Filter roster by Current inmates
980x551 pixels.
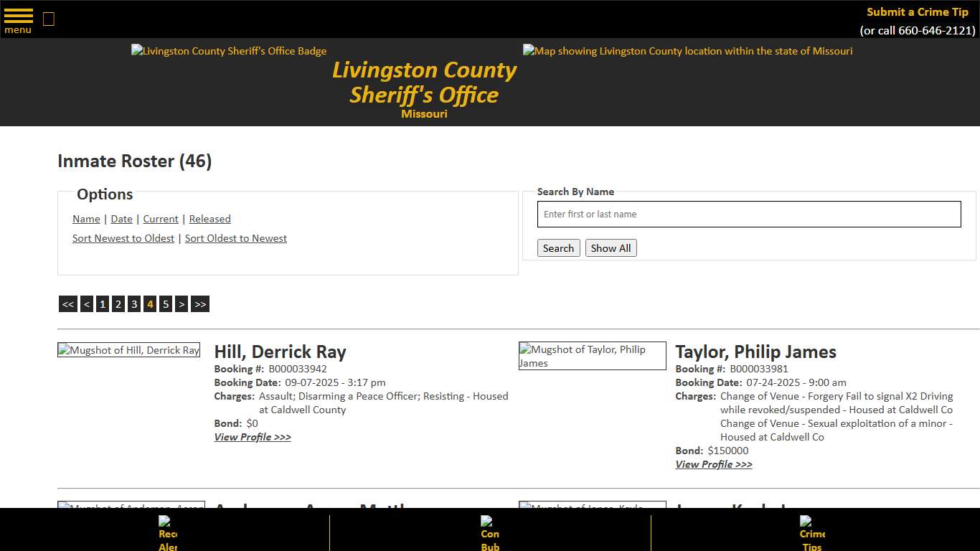pyautogui.click(x=160, y=219)
